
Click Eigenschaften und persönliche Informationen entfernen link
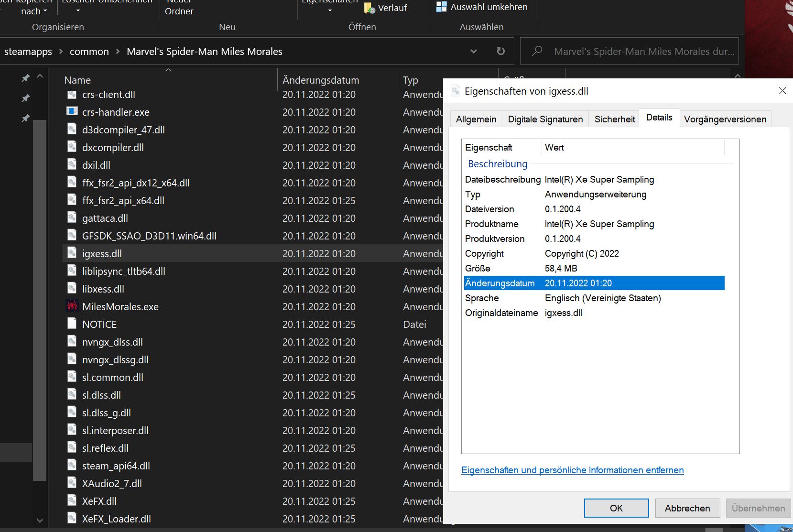573,470
